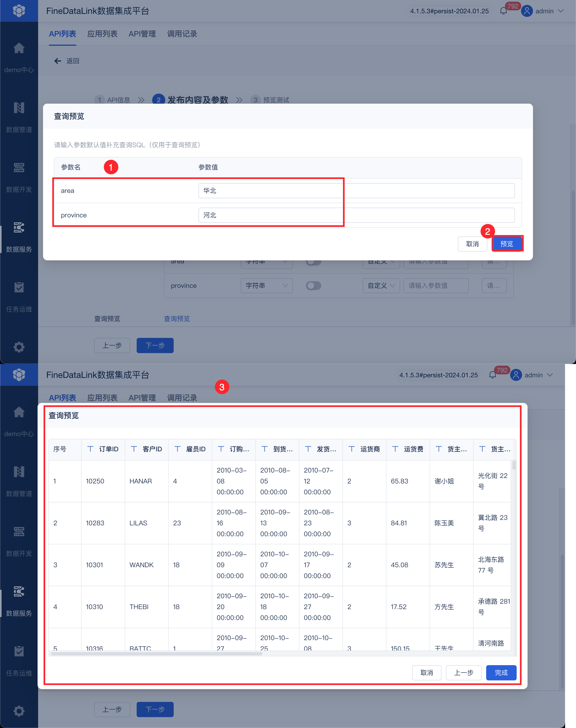Click the 返回 back arrow icon
The height and width of the screenshot is (728, 576).
click(58, 61)
